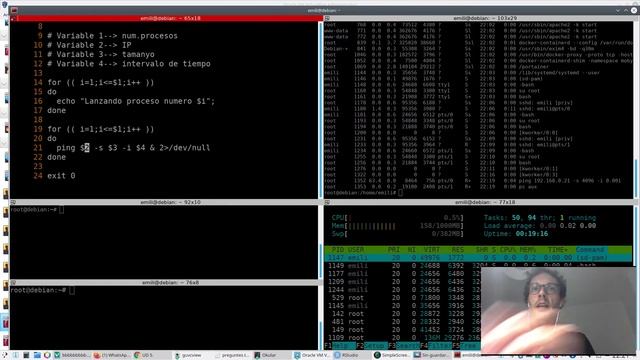Screen dimensions: 640x360
Task: Click the group icon of the red 65x18 pane
Action: coord(13,18)
